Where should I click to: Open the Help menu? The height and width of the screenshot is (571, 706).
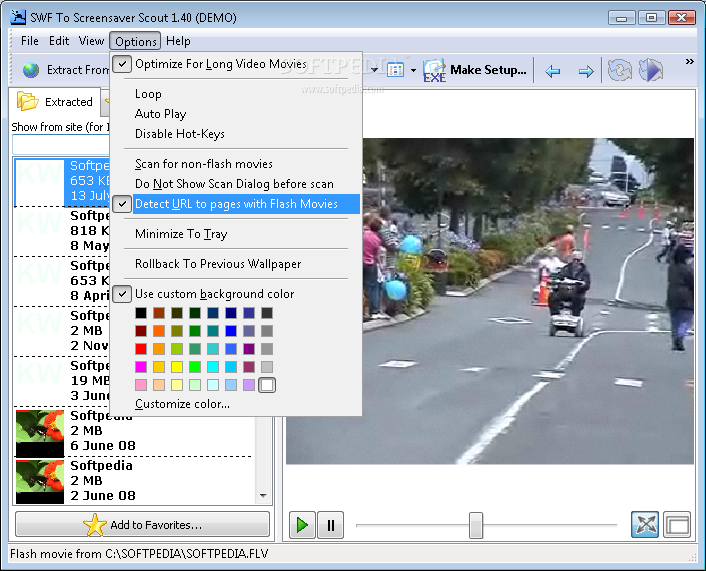pos(178,41)
